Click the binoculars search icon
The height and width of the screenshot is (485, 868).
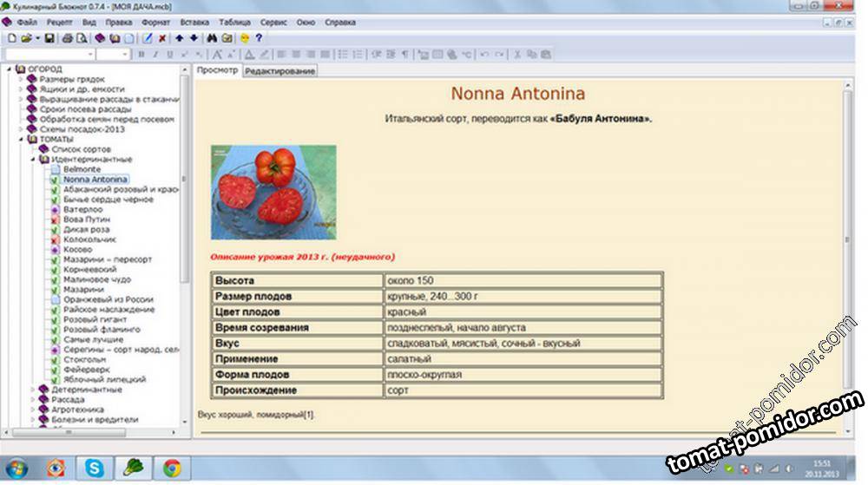tap(212, 38)
